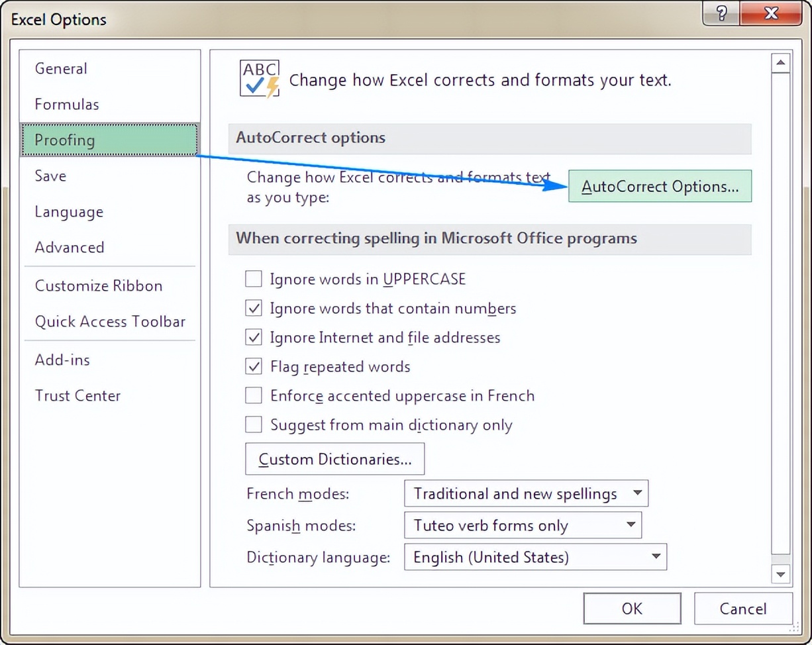Enable Enforce accented uppercase in French

coord(254,395)
